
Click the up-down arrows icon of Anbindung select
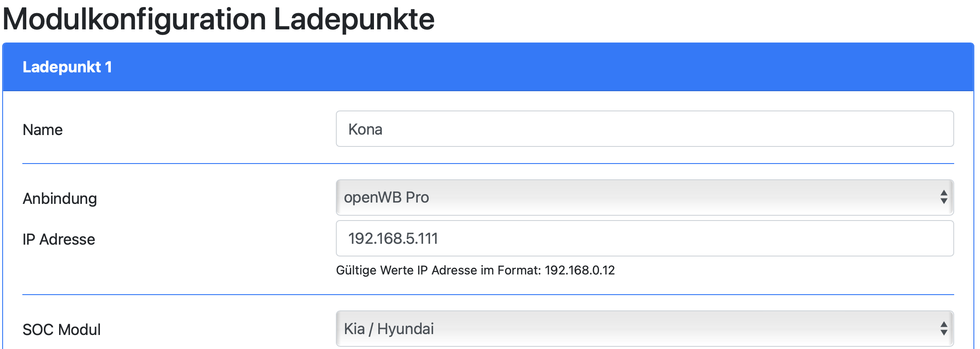944,197
